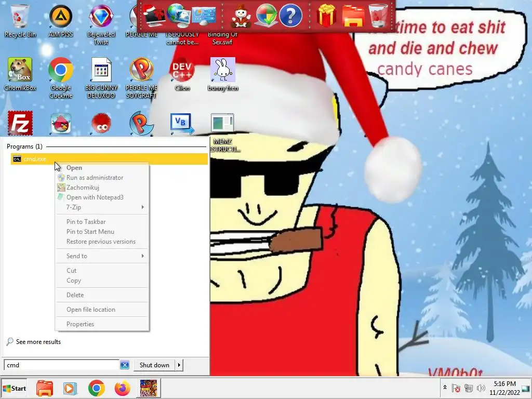The width and height of the screenshot is (532, 399).
Task: Switch to the FNAF World taskbar item
Action: coord(149,388)
